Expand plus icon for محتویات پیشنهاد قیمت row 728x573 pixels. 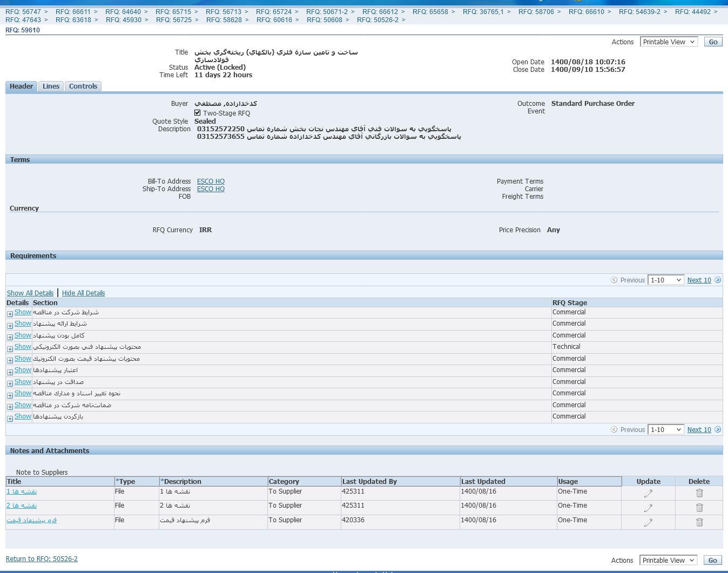10,360
